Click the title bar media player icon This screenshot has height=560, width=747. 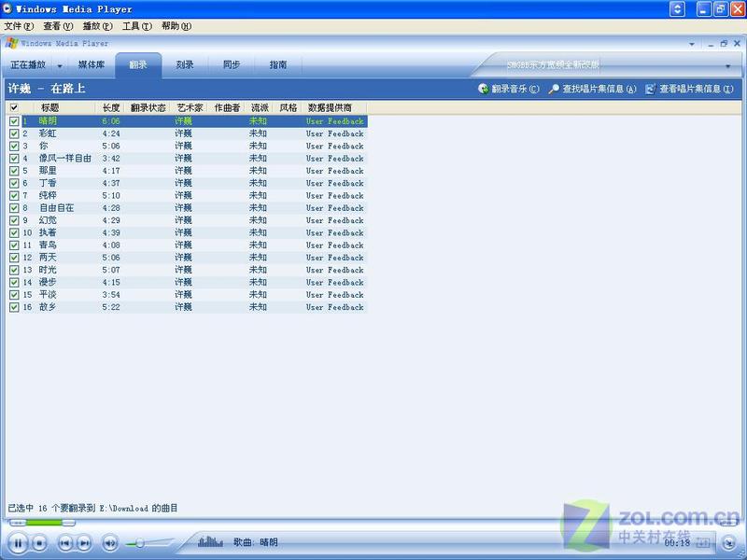pyautogui.click(x=7, y=8)
